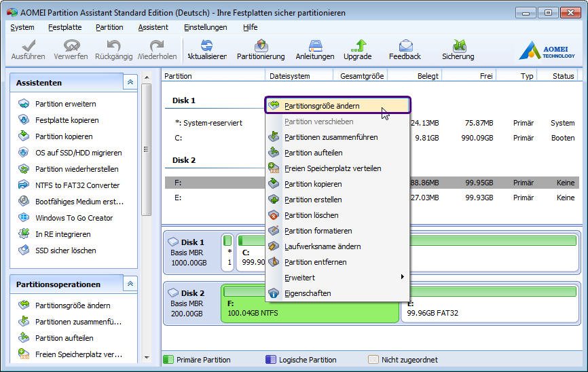Select In RE integrieren in sidebar
The width and height of the screenshot is (588, 372).
click(55, 234)
